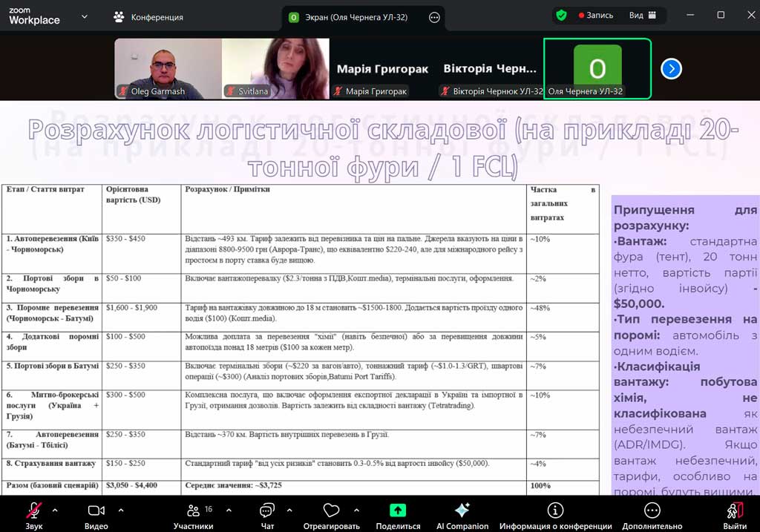760x532 pixels.
Task: Click the green encryption shield icon
Action: tap(562, 15)
